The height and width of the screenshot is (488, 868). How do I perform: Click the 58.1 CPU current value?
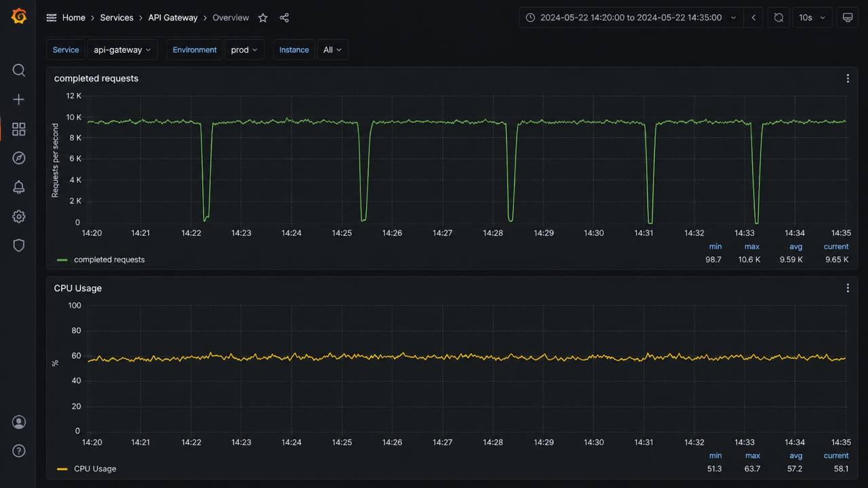pos(841,469)
